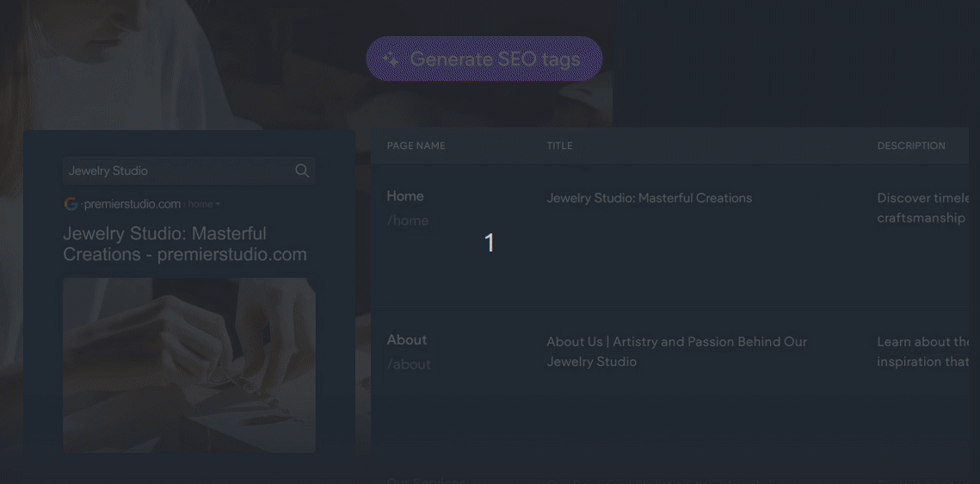The width and height of the screenshot is (980, 484).
Task: Edit the Home page description text
Action: click(x=922, y=208)
